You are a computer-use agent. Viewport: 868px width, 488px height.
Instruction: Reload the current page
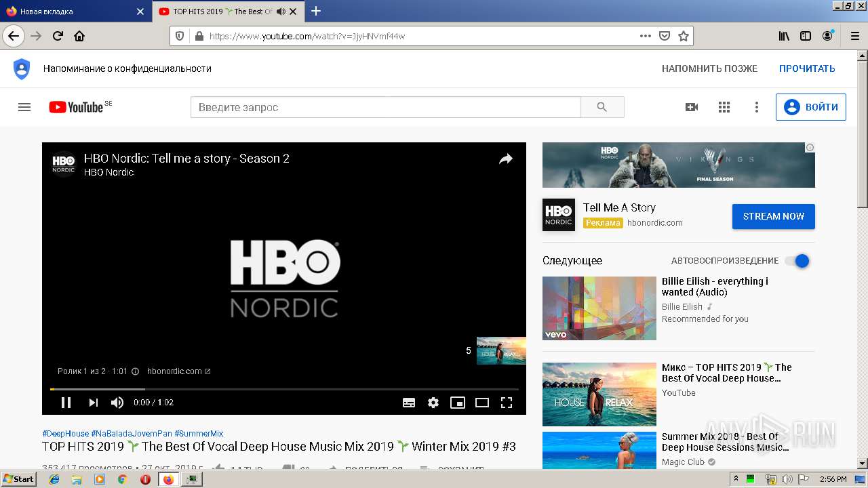(x=58, y=36)
